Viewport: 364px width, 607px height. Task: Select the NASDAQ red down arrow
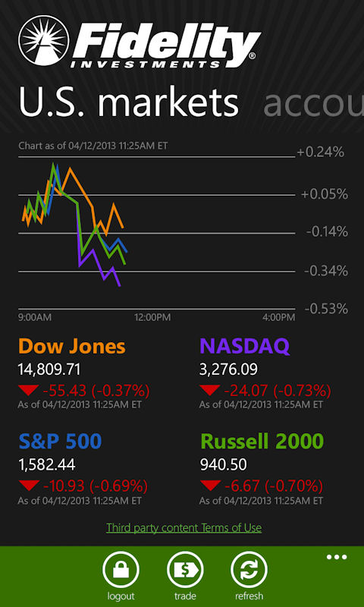[209, 389]
